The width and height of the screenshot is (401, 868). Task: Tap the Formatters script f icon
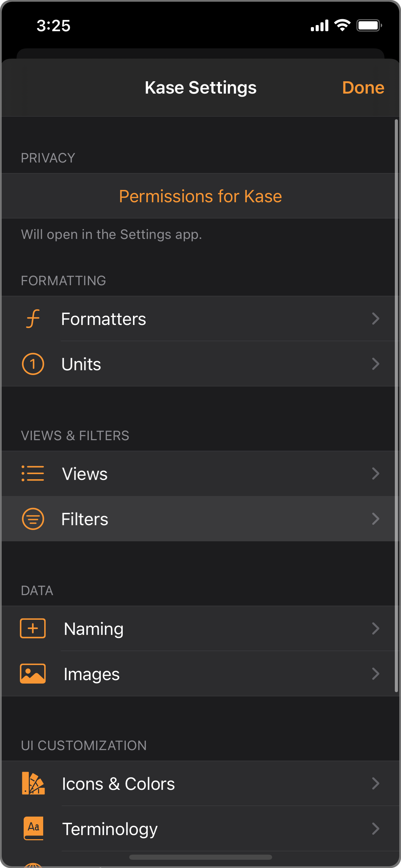tap(33, 319)
